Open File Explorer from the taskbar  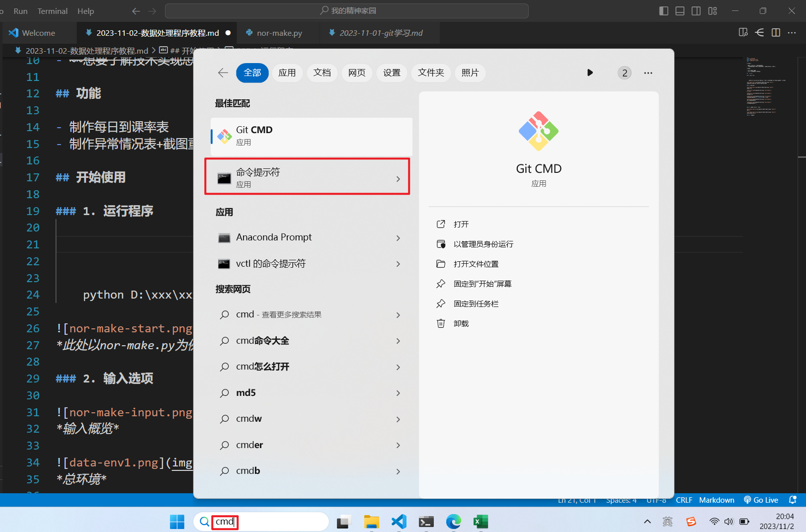pos(371,522)
